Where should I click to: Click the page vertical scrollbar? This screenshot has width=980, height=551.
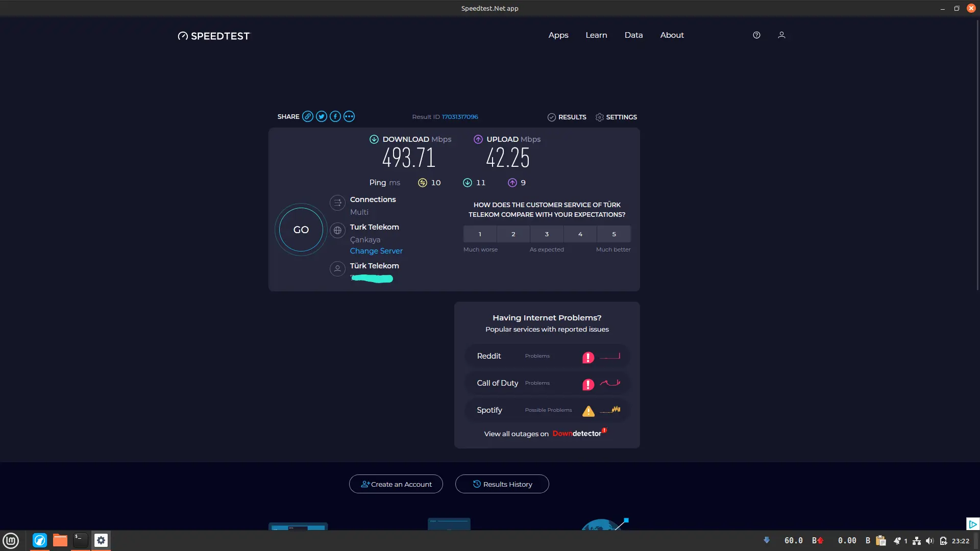[977, 156]
